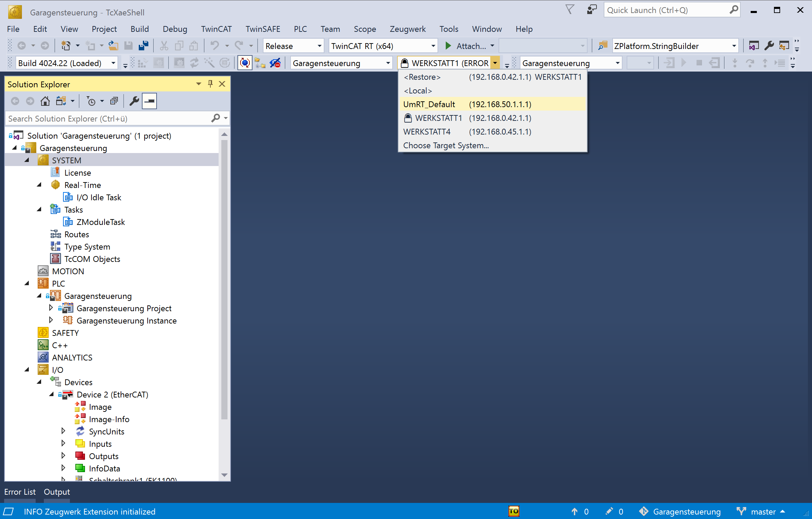
Task: Select <Local> target system
Action: (x=492, y=91)
